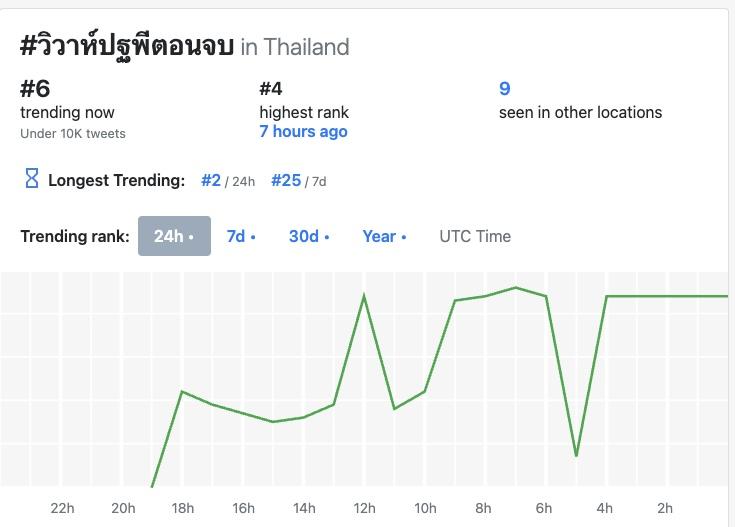Image resolution: width=735 pixels, height=527 pixels.
Task: Select the 24h trending rank tab
Action: (x=174, y=236)
